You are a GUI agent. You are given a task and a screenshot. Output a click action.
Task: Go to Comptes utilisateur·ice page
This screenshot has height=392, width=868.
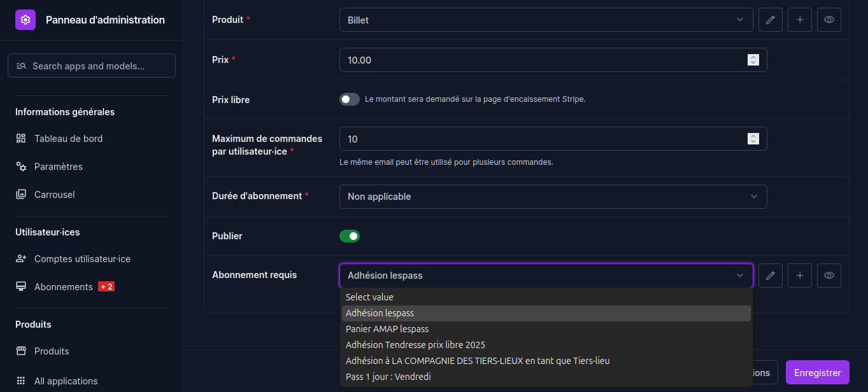(x=82, y=259)
